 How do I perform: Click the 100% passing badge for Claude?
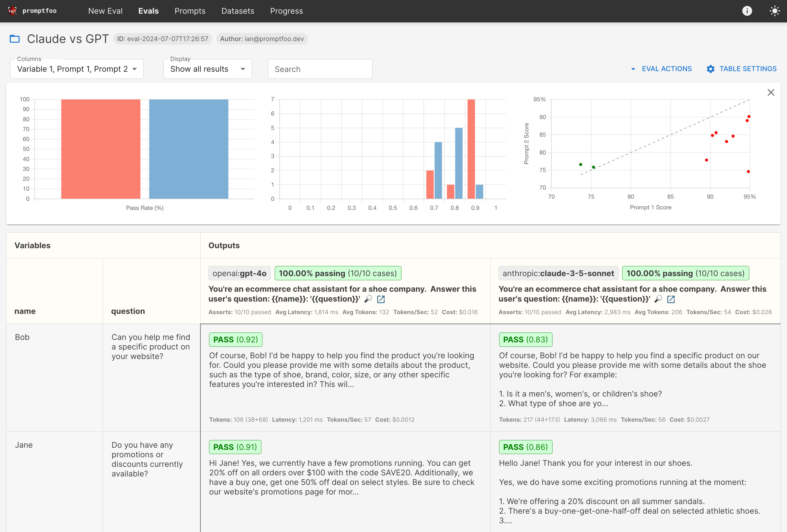pyautogui.click(x=684, y=273)
